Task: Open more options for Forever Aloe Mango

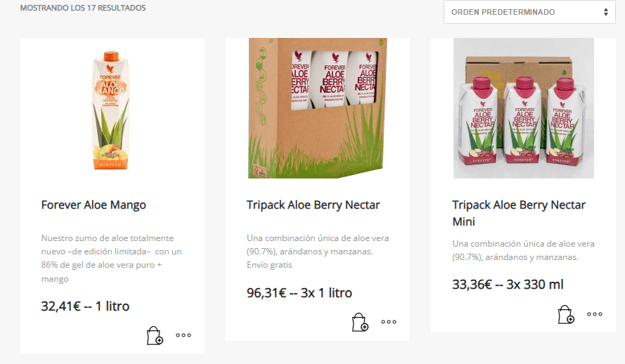Action: 183,335
